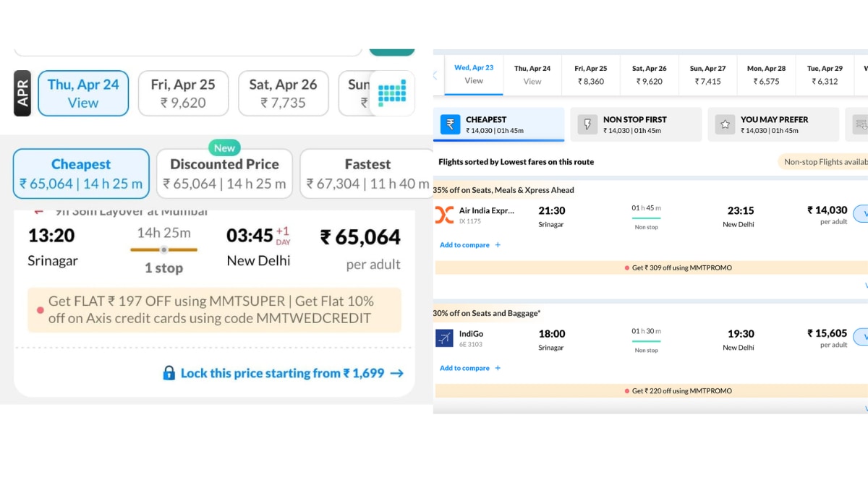The image size is (868, 488).
Task: Click the Air India Express airline logo
Action: click(443, 214)
